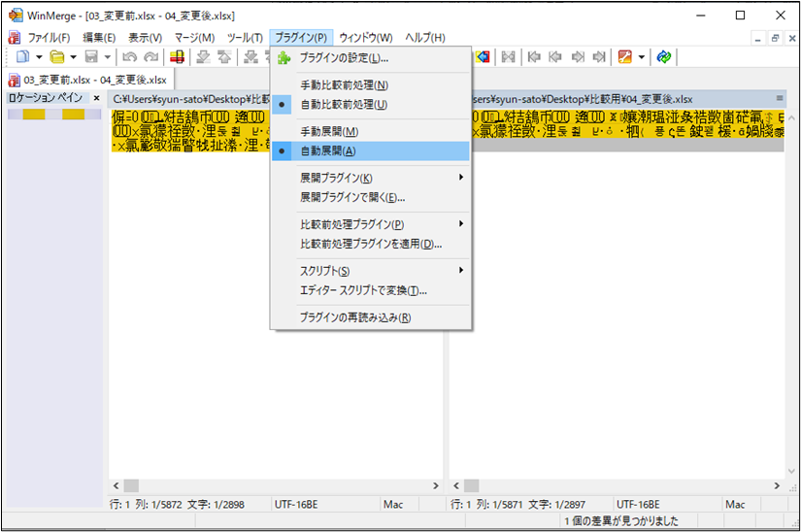The width and height of the screenshot is (801, 532).
Task: Close the ロケーション ペイン panel
Action: click(x=96, y=98)
